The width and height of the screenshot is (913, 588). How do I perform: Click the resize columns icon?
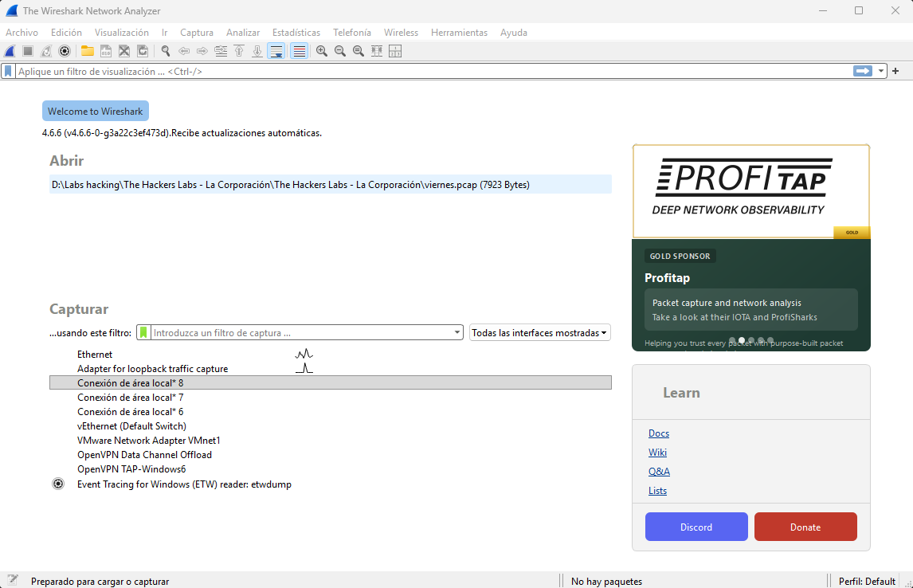[377, 51]
